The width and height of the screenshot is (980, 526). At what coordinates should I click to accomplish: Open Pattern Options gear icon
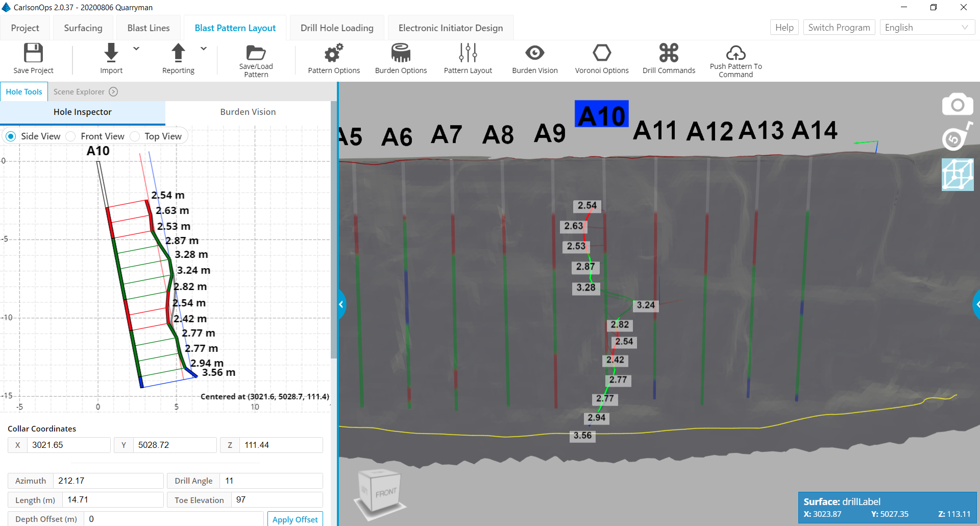tap(334, 53)
